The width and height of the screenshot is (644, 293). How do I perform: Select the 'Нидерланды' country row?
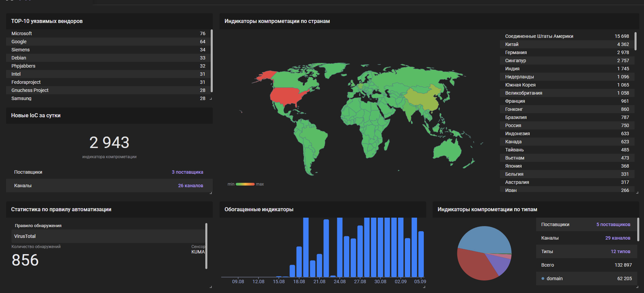coord(567,77)
